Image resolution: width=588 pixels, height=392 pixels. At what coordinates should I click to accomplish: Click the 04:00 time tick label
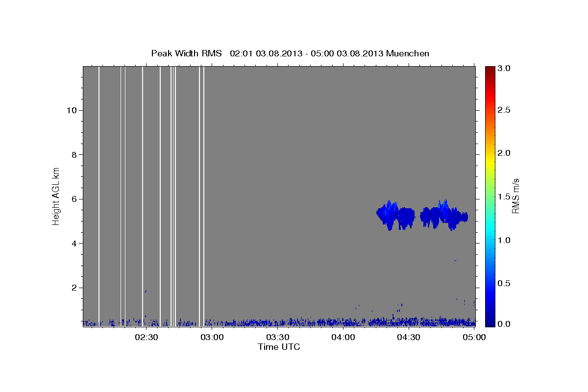pyautogui.click(x=343, y=337)
